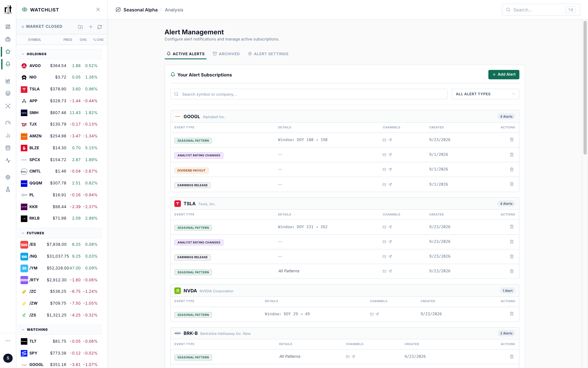Open the star watchlist icon in sidebar
Viewport: 588px width, 368px height.
click(8, 52)
